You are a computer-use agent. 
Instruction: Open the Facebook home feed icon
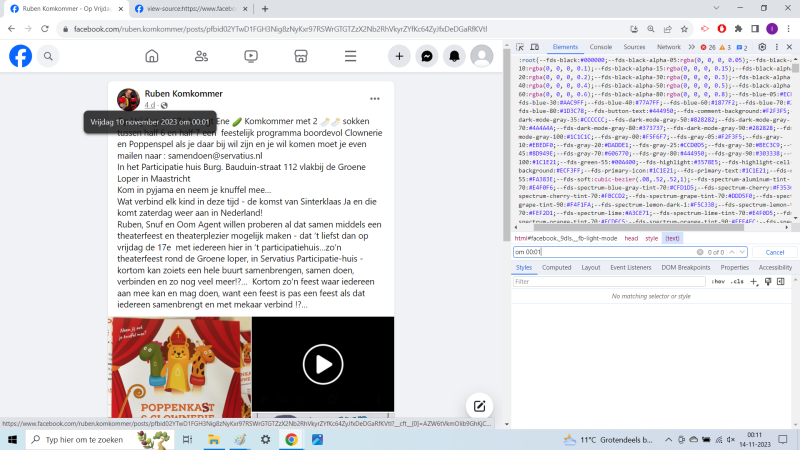point(152,56)
